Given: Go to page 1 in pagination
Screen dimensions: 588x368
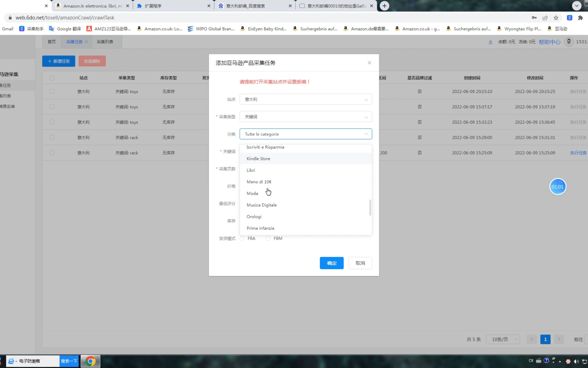Looking at the screenshot, I should (x=545, y=339).
